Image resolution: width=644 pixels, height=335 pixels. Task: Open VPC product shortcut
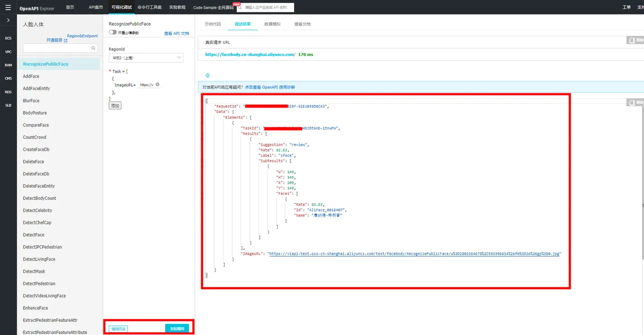pyautogui.click(x=8, y=52)
